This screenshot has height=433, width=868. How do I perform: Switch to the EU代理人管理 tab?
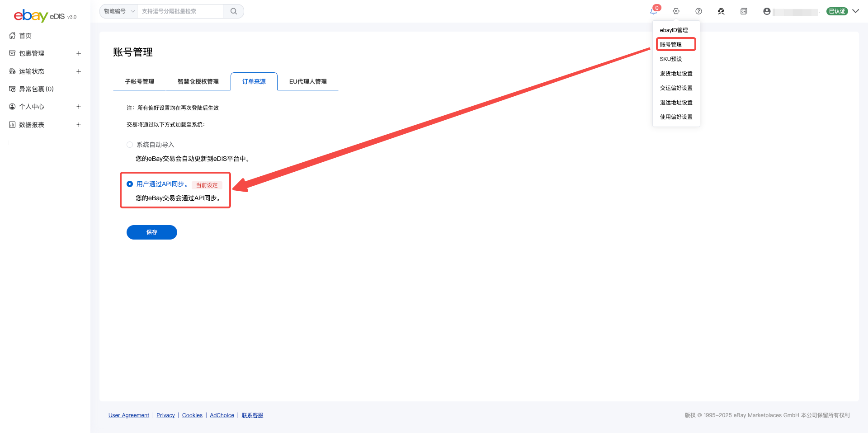pyautogui.click(x=308, y=82)
